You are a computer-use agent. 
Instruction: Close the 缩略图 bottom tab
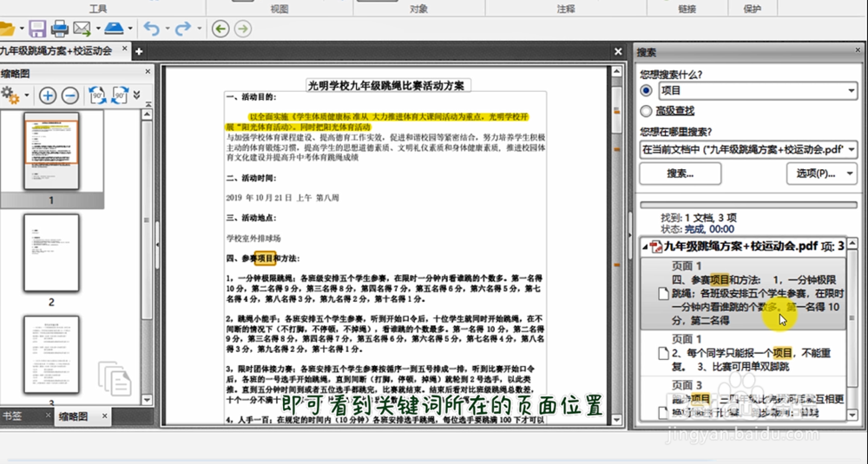pos(104,416)
